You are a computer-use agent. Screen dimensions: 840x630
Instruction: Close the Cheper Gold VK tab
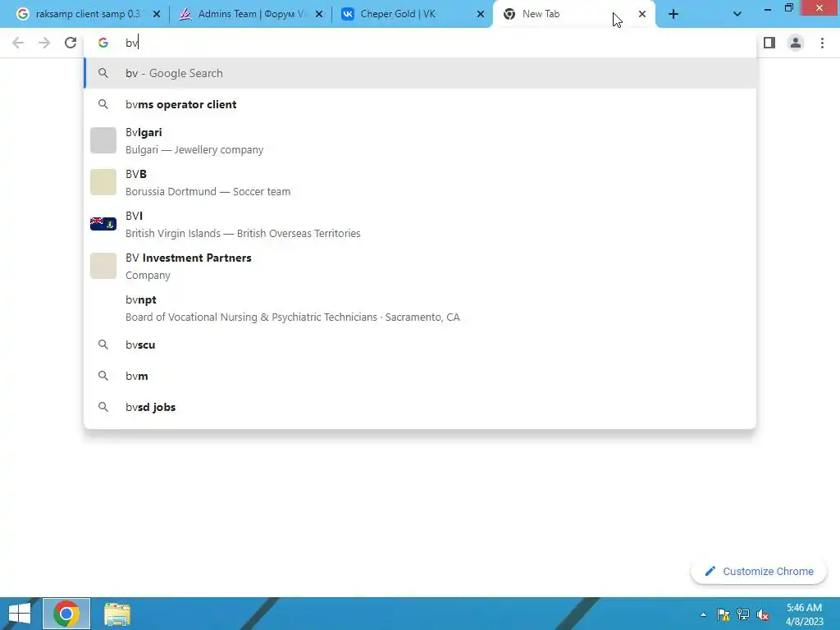(x=481, y=15)
